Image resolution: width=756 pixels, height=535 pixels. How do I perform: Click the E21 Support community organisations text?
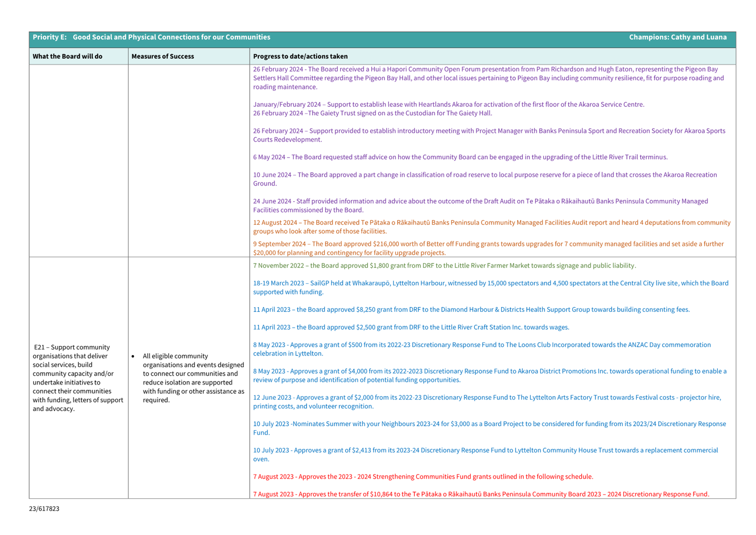pos(78,378)
